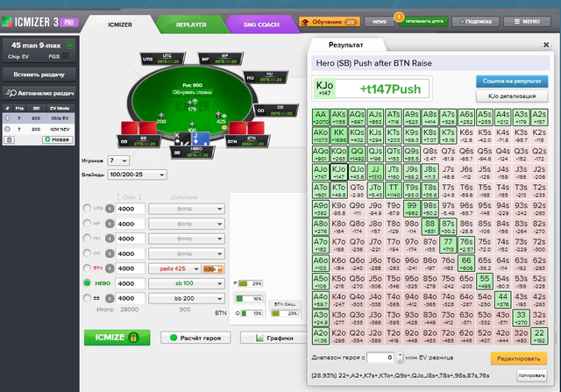The width and height of the screenshot is (561, 392).
Task: Click the BTN seat plate on the table
Action: point(247,141)
